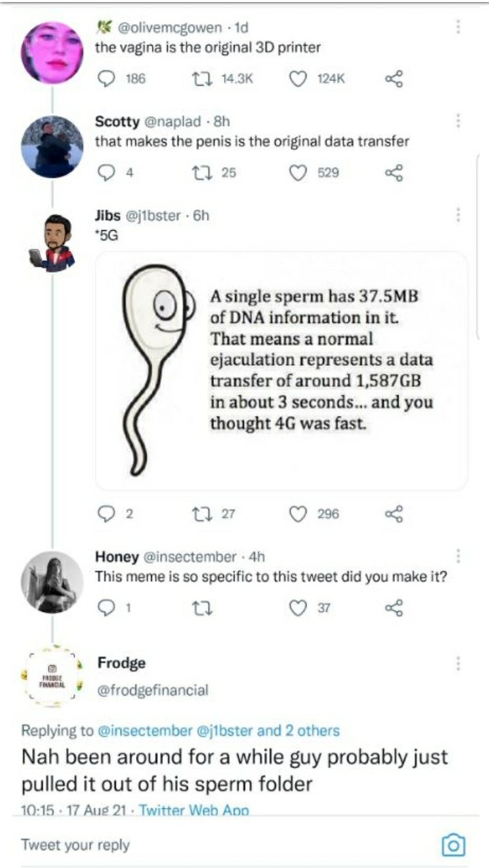Screen dimensions: 489x868
Task: Like Honey's reply with 37 likes
Action: (298, 608)
